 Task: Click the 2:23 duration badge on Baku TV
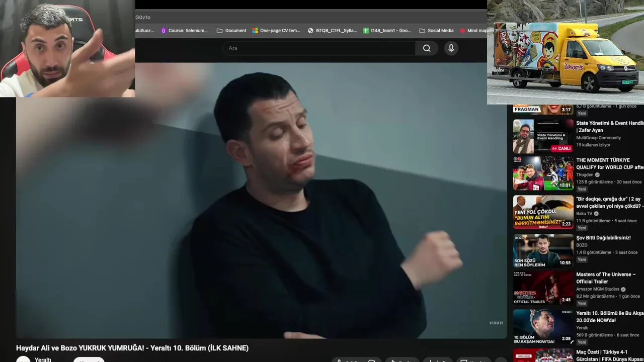[x=566, y=224]
